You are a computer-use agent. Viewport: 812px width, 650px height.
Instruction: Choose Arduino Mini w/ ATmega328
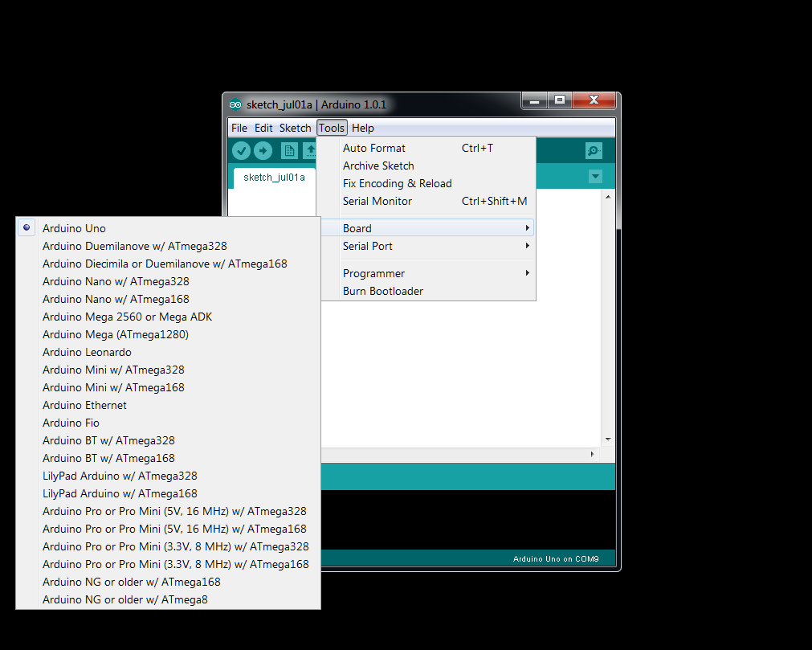(x=169, y=370)
